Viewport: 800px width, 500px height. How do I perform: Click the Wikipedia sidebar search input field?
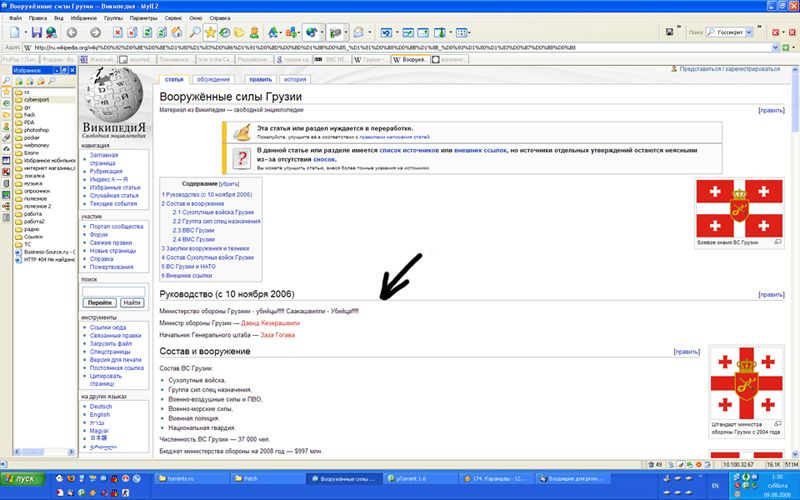[x=114, y=291]
